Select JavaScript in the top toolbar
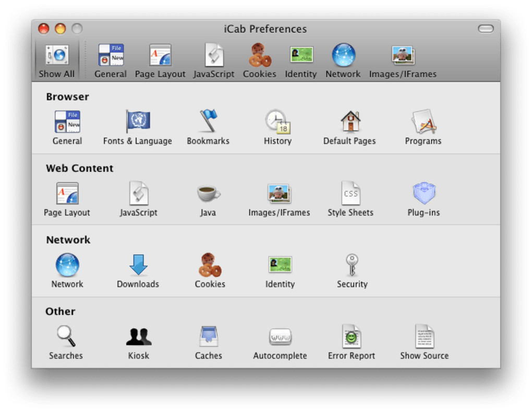 pyautogui.click(x=214, y=61)
